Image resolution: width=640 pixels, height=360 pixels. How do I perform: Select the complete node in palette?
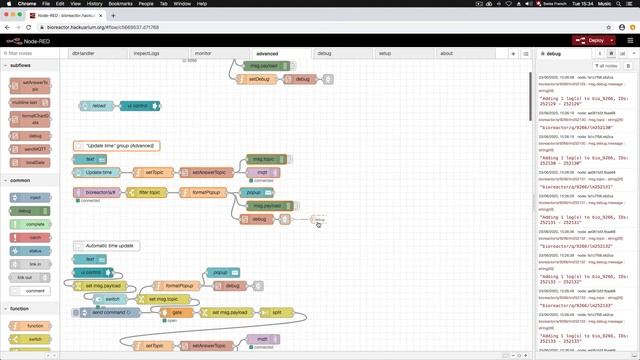pos(30,224)
